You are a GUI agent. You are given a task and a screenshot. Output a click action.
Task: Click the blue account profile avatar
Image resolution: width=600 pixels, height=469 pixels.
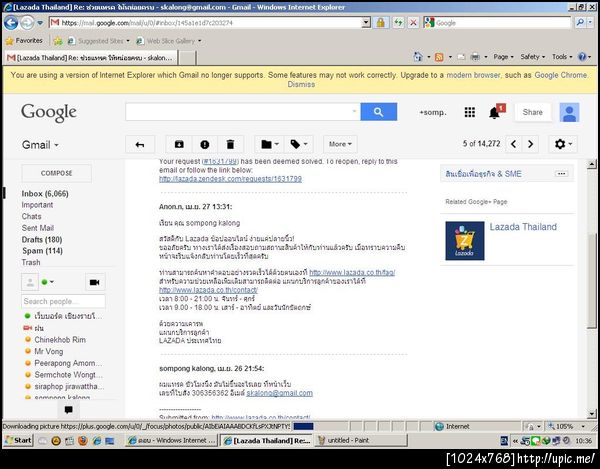569,112
